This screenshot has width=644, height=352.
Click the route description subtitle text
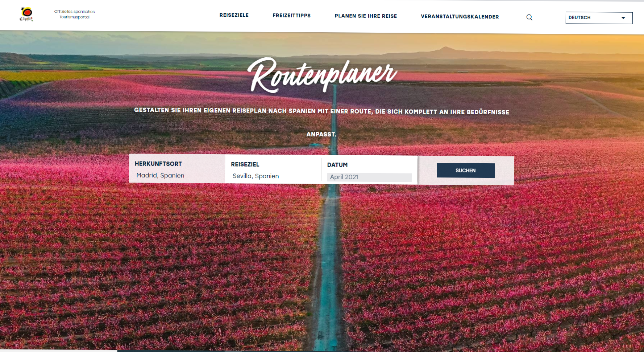[x=321, y=122]
